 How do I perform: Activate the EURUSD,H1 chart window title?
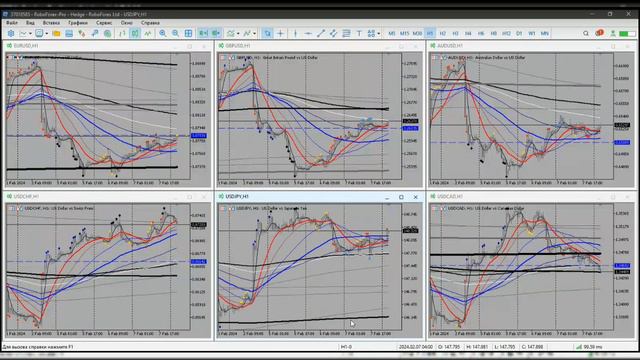point(26,46)
